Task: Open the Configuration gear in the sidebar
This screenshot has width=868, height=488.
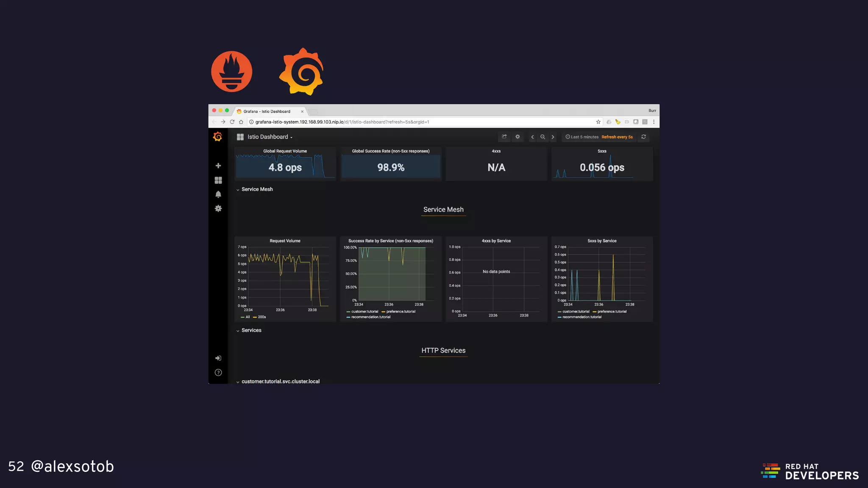Action: (x=218, y=208)
